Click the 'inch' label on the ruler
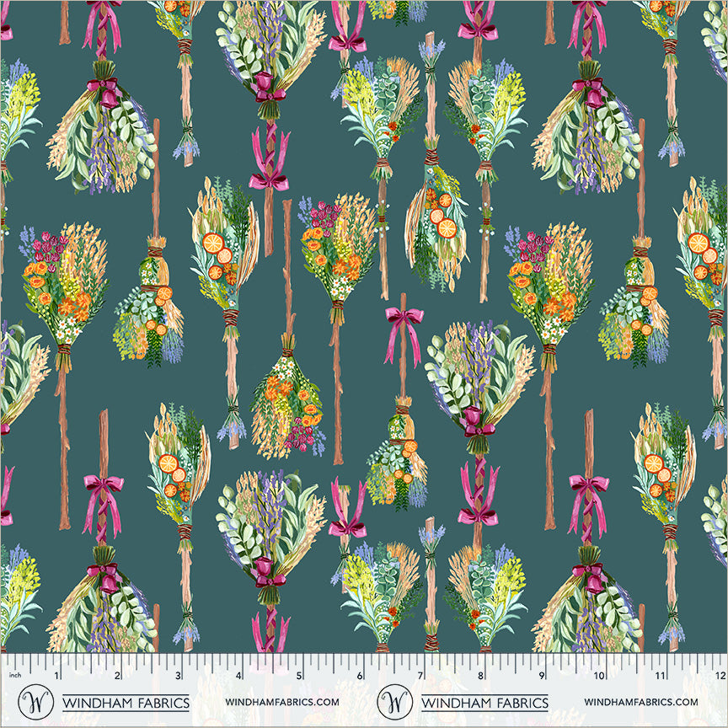 (x=15, y=675)
